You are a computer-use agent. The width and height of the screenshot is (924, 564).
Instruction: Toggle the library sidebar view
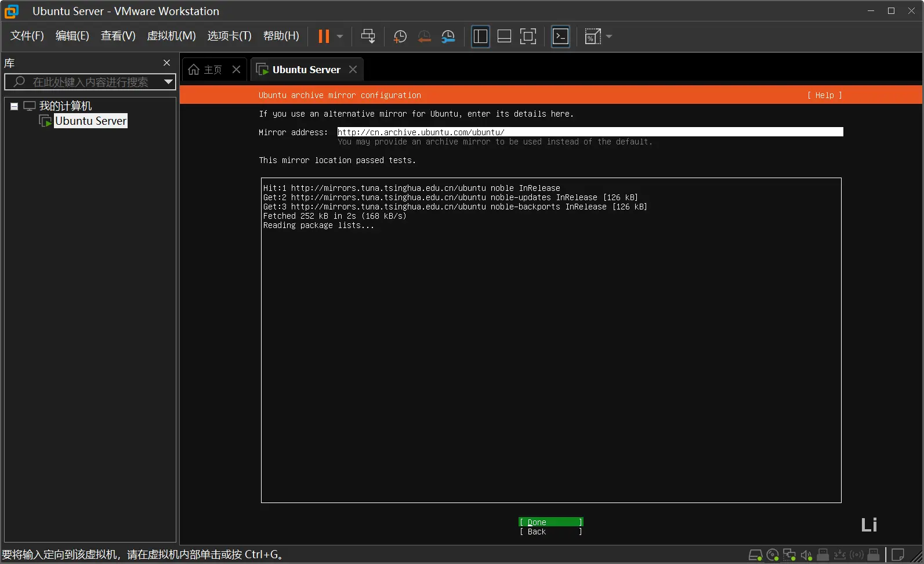click(480, 37)
